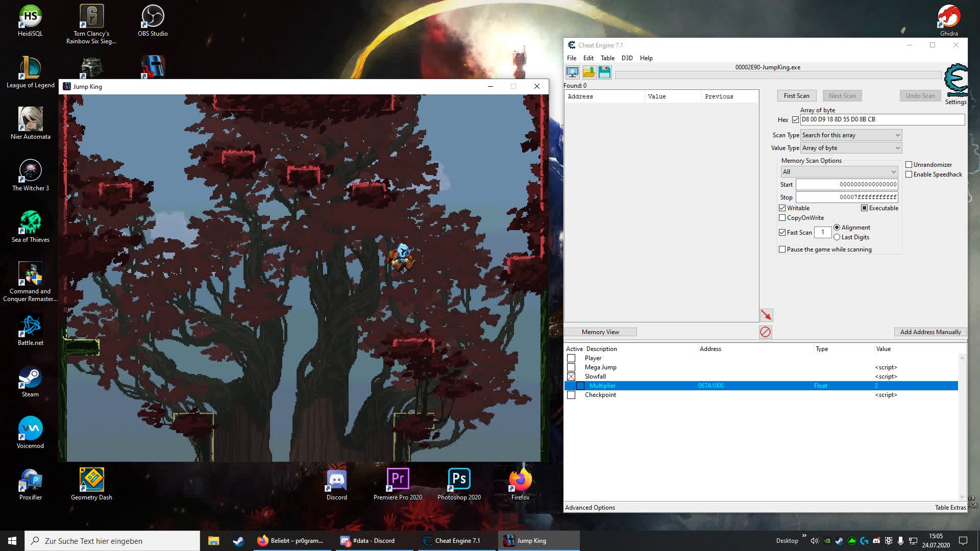Open Rainbow Six Siege desktop shortcut
This screenshot has height=551, width=980.
pyautogui.click(x=91, y=24)
